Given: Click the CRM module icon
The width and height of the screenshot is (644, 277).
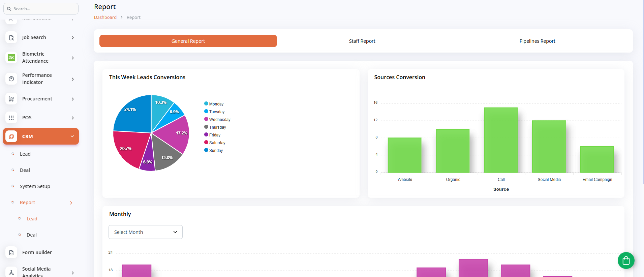Looking at the screenshot, I should coord(11,136).
